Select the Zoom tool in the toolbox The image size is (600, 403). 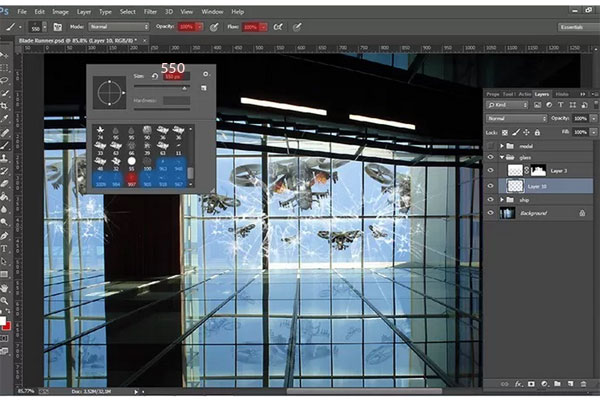(5, 301)
